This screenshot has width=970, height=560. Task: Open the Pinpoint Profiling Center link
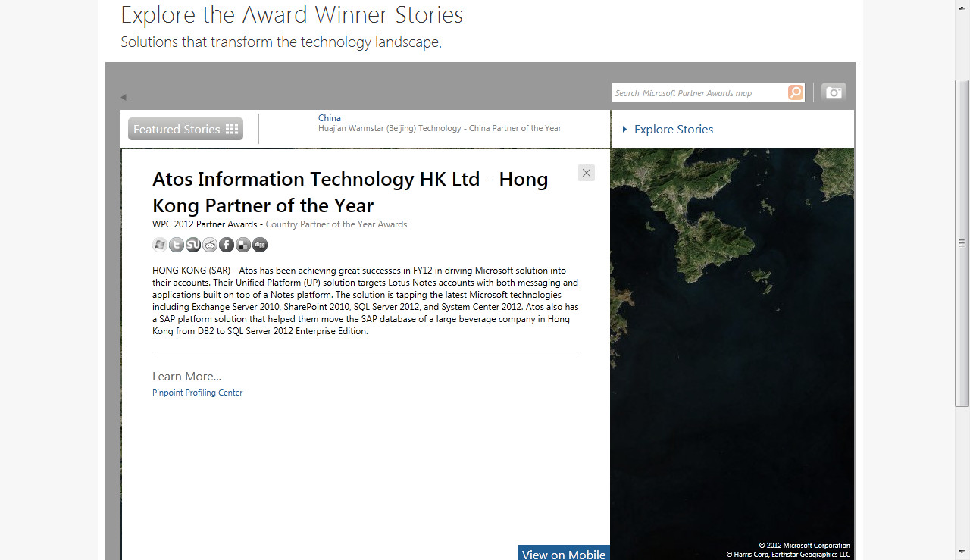(x=197, y=393)
